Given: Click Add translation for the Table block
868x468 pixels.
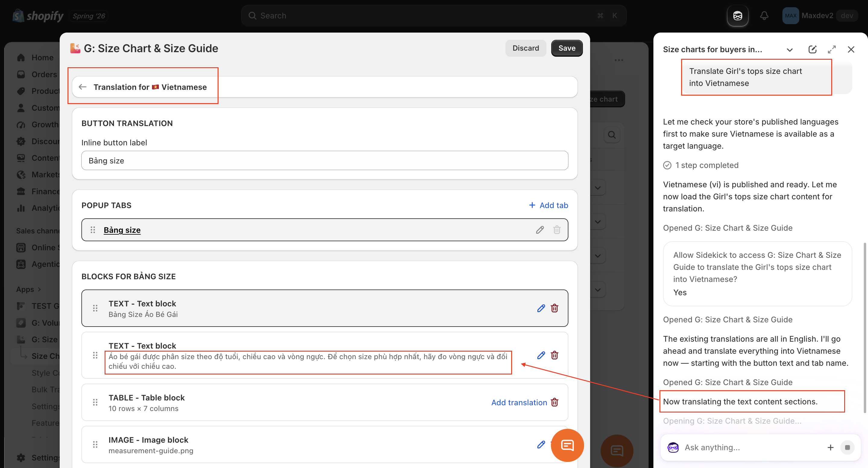Looking at the screenshot, I should [519, 403].
